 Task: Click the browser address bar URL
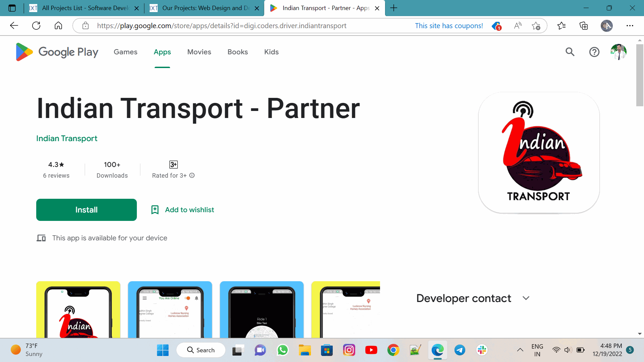pos(222,26)
